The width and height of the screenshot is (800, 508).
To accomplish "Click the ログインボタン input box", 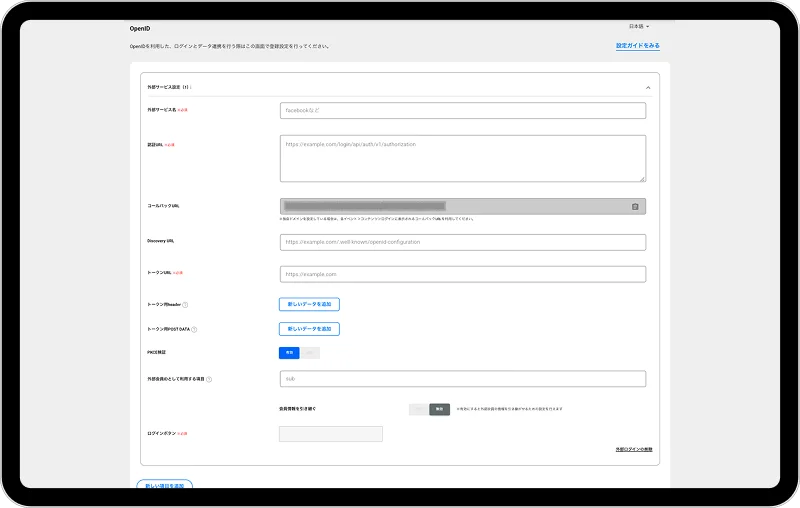I will (330, 434).
